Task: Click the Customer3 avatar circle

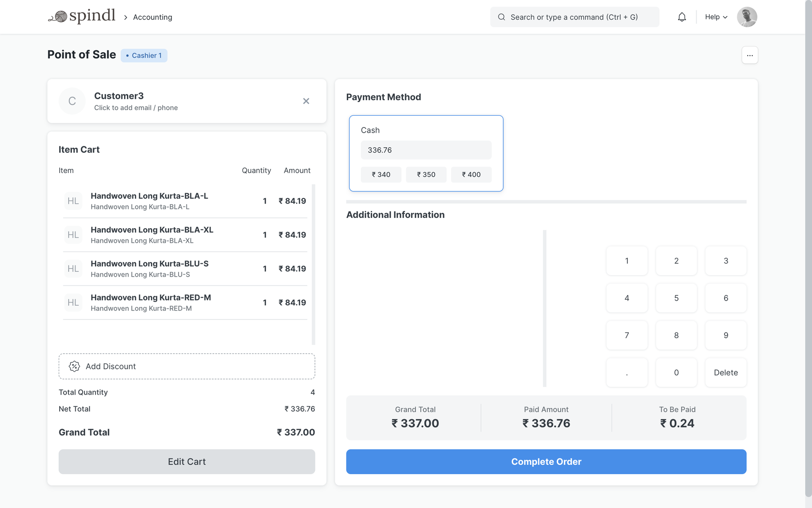Action: click(x=72, y=101)
